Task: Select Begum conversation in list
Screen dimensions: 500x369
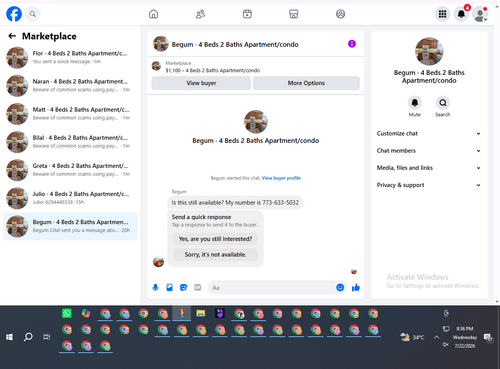Action: (70, 226)
